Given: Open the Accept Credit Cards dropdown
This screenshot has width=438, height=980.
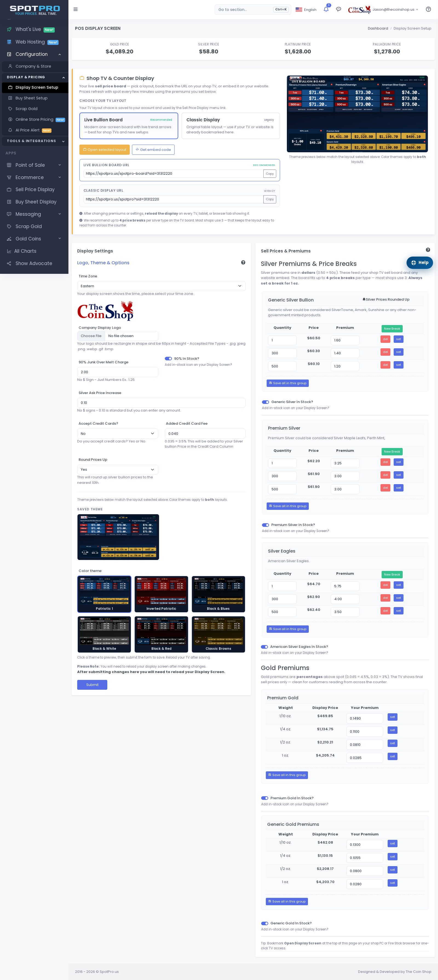Looking at the screenshot, I should click(x=117, y=433).
